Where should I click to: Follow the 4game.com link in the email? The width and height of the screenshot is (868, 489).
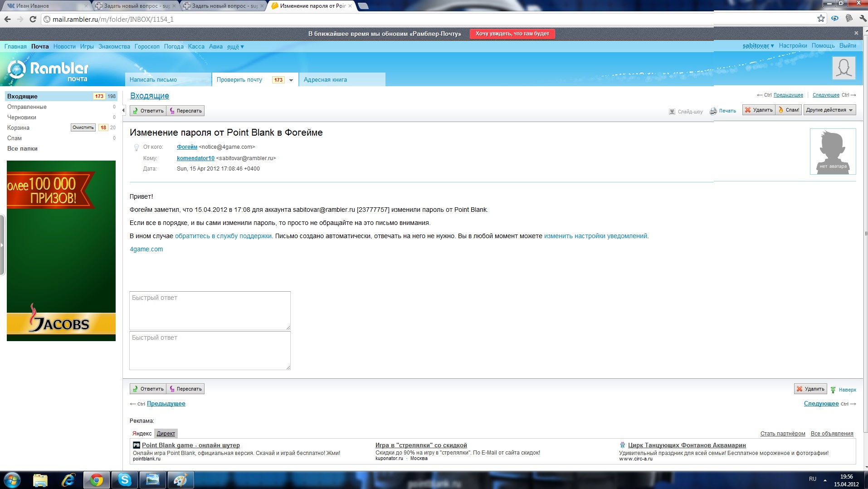coord(146,249)
